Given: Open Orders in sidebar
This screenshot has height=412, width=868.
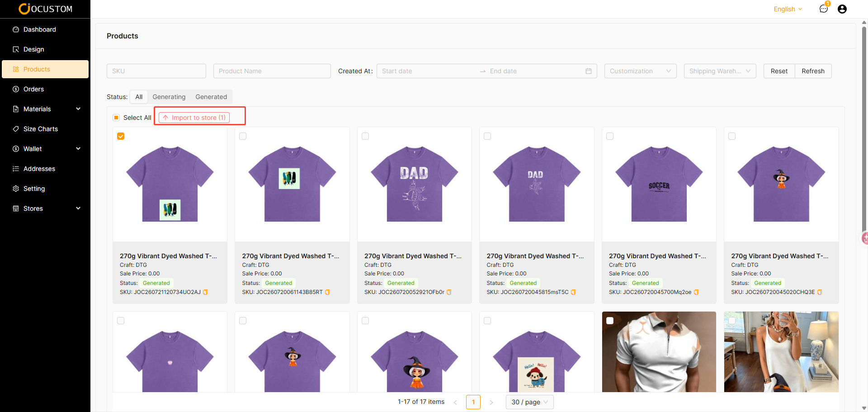Looking at the screenshot, I should point(45,89).
